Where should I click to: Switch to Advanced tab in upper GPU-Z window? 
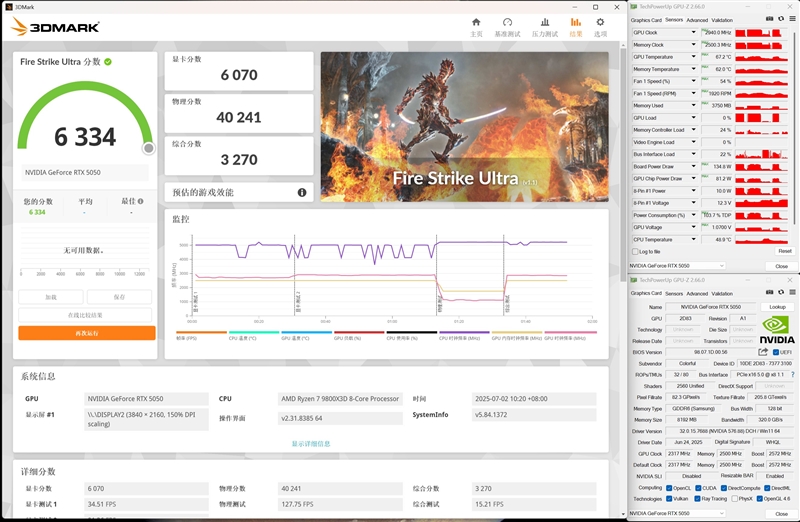click(x=697, y=20)
